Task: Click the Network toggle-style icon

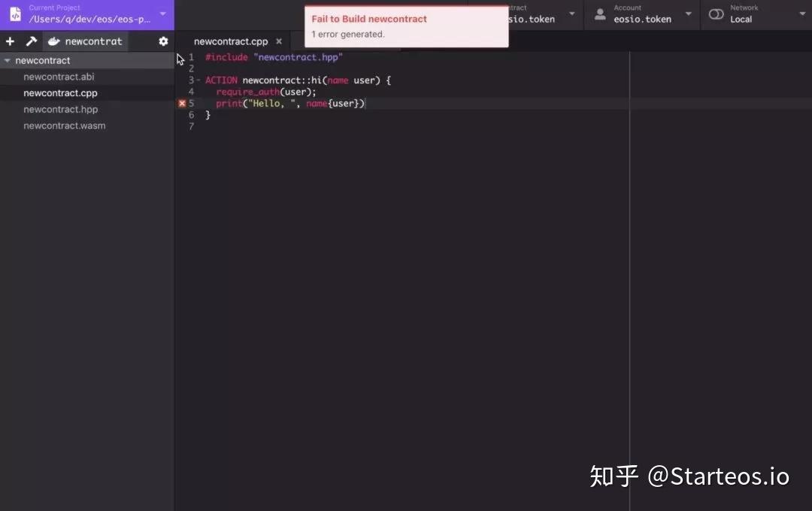Action: (x=716, y=14)
